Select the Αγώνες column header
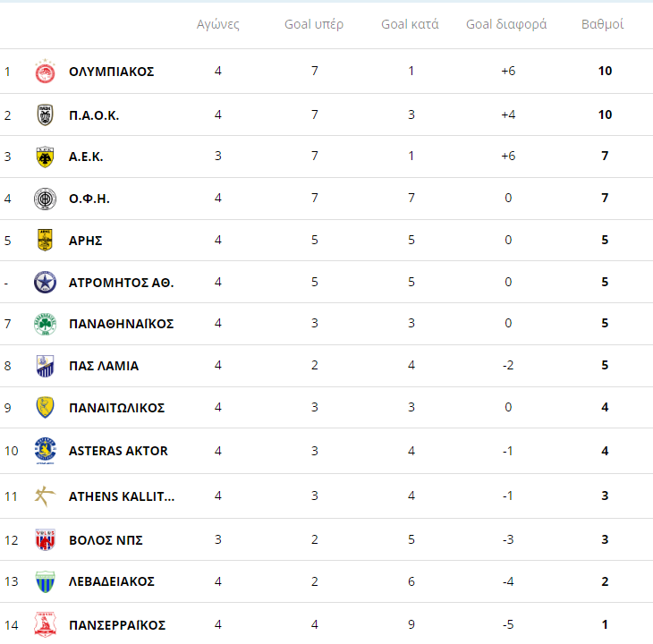The width and height of the screenshot is (653, 644). click(x=217, y=24)
